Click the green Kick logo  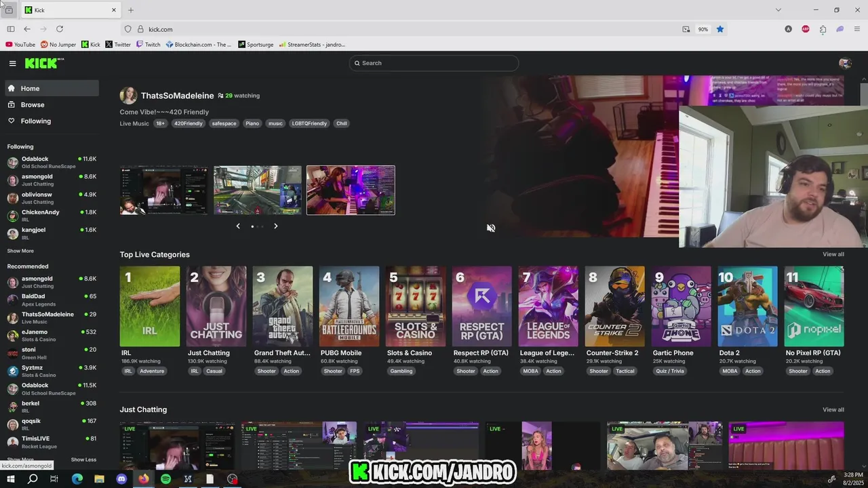coord(44,63)
